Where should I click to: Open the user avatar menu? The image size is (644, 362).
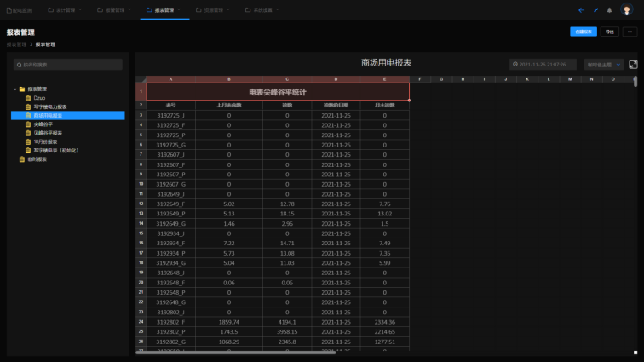pyautogui.click(x=627, y=9)
